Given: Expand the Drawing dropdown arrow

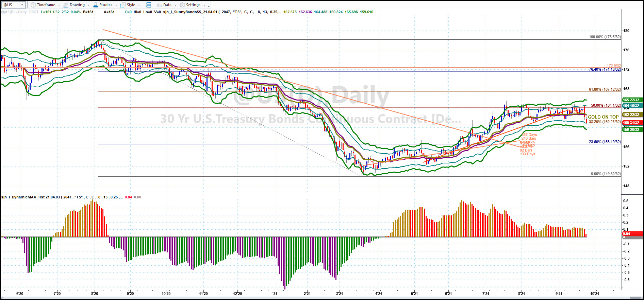Looking at the screenshot, I should click(x=88, y=5).
